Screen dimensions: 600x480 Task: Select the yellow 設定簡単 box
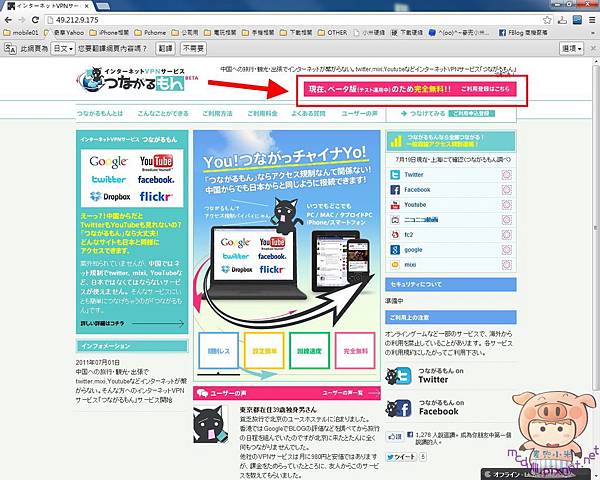pyautogui.click(x=264, y=351)
